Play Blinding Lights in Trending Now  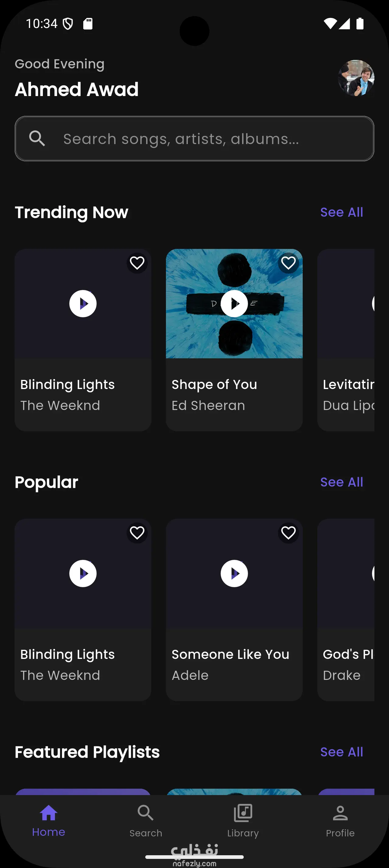(x=83, y=304)
